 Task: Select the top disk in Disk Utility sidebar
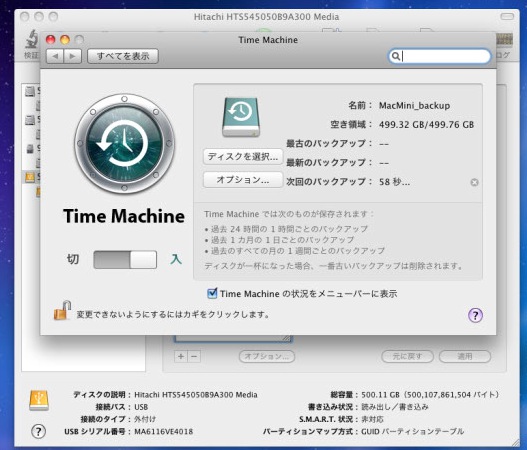point(30,91)
